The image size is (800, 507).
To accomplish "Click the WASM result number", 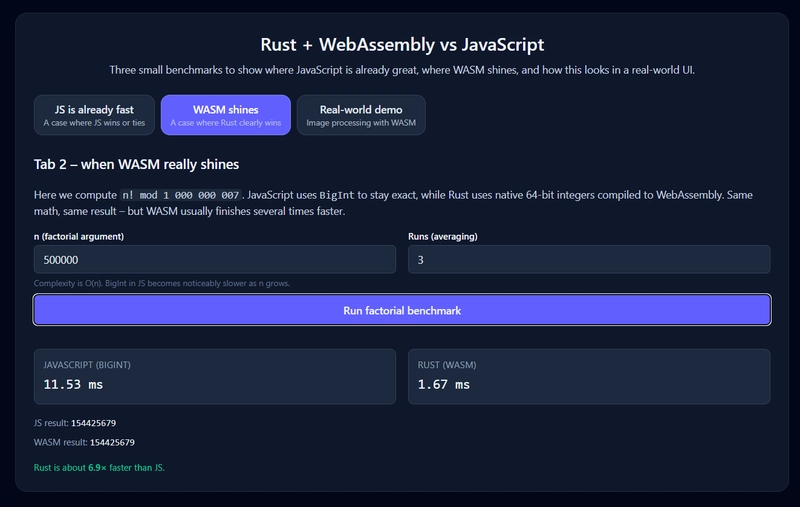I will (112, 442).
